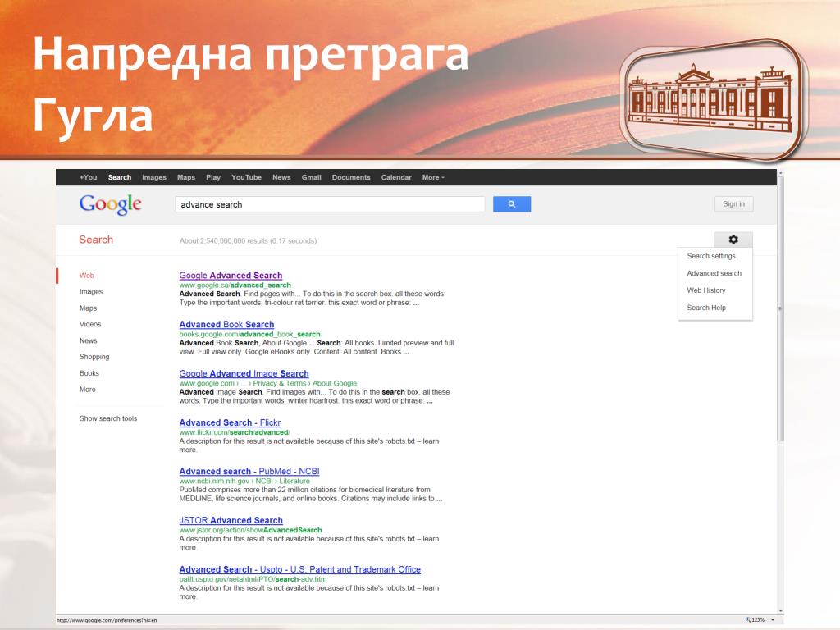Click the www.google.ca/advanced_search URL

point(235,285)
